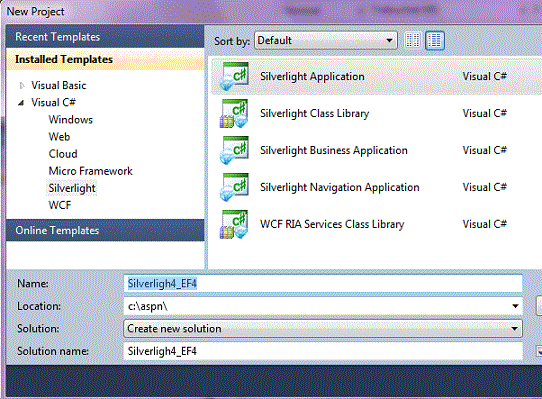The height and width of the screenshot is (399, 542).
Task: Select the Web template category
Action: 59,137
